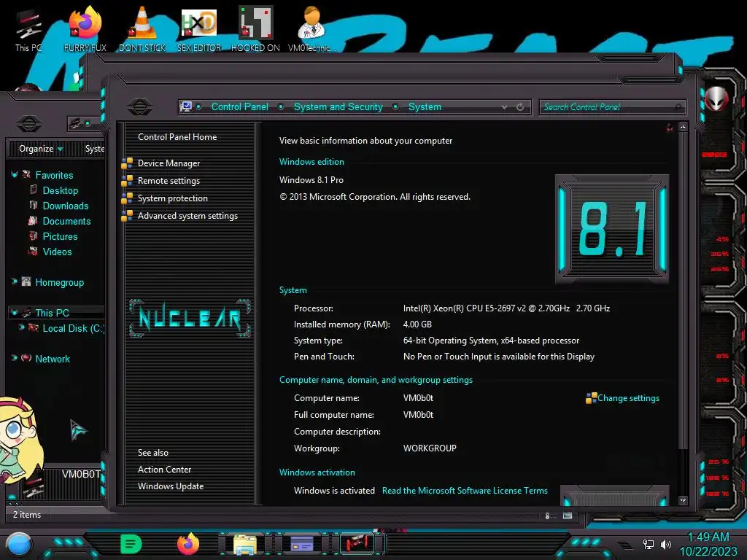
Task: Click the Explorer address bar PC icon
Action: point(75,124)
